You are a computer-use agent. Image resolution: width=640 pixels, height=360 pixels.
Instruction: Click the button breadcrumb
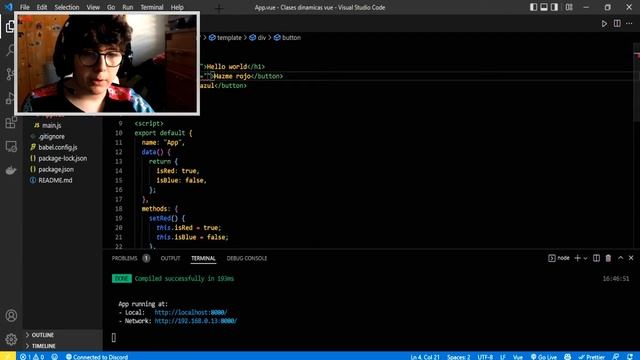tap(287, 38)
